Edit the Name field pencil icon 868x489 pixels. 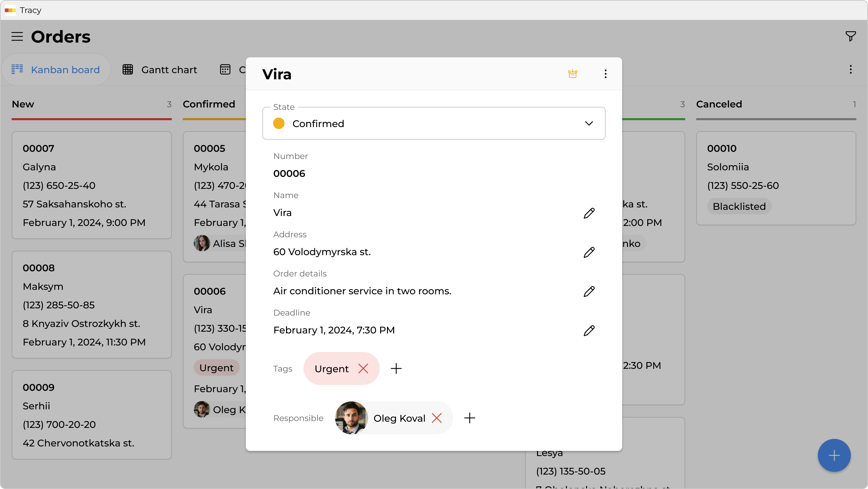point(589,213)
